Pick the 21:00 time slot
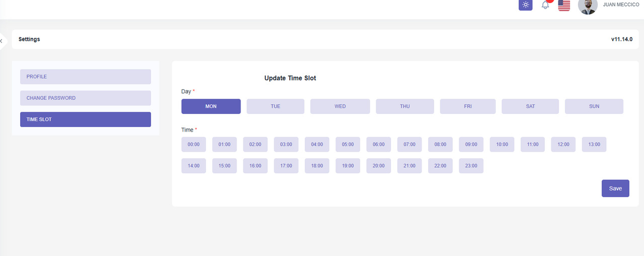The image size is (644, 256). point(410,166)
